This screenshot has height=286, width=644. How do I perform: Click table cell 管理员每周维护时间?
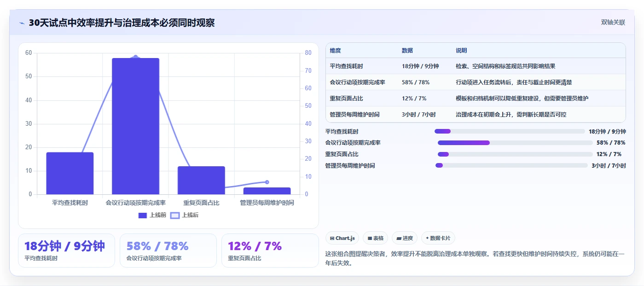[x=355, y=114]
